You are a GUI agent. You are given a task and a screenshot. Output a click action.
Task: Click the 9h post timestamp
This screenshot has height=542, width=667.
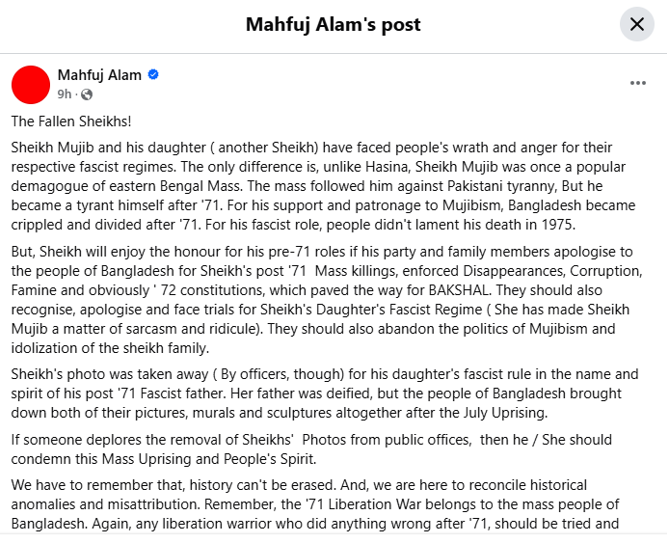tap(64, 94)
